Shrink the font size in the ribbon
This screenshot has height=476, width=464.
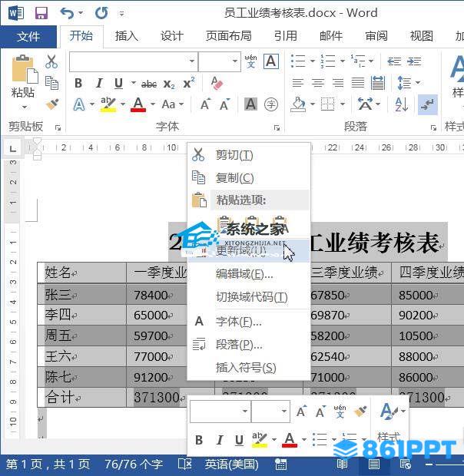tap(225, 104)
